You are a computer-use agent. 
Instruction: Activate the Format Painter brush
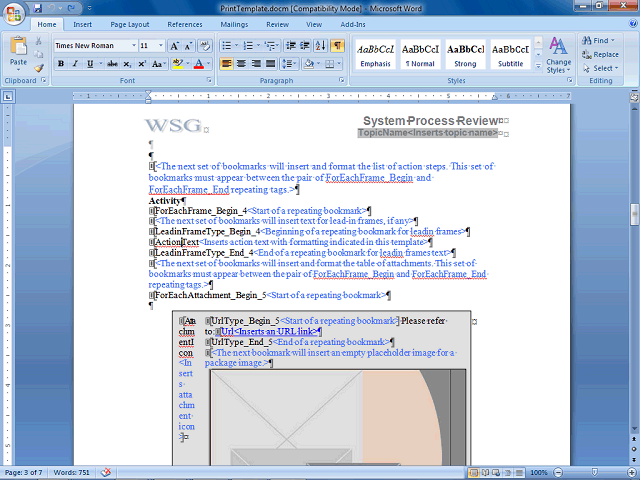38,68
